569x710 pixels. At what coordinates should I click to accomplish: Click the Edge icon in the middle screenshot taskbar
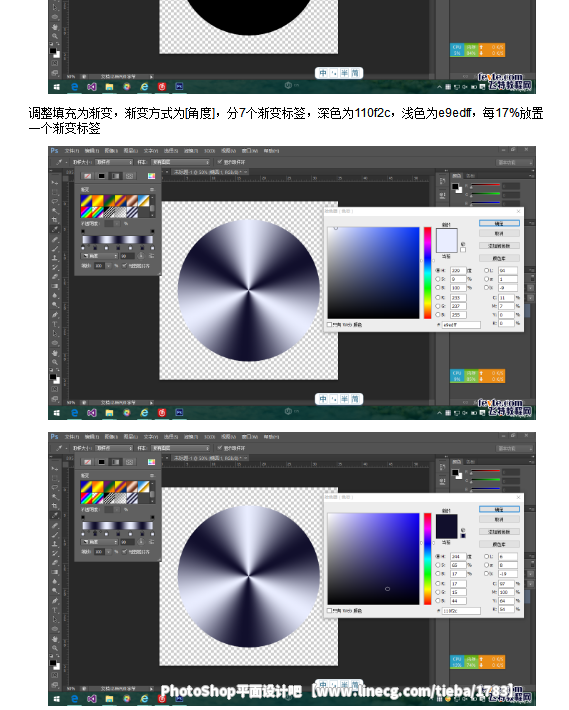(75, 413)
